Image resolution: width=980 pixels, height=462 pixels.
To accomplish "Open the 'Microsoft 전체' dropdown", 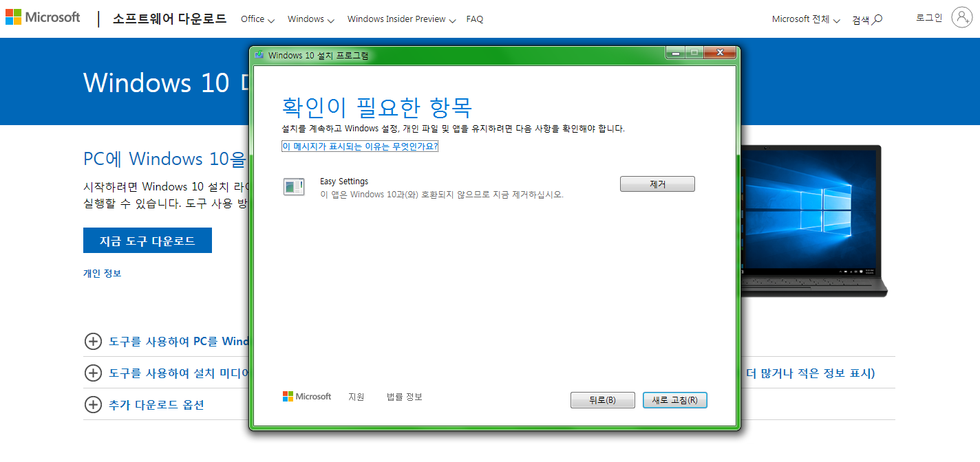I will point(806,19).
